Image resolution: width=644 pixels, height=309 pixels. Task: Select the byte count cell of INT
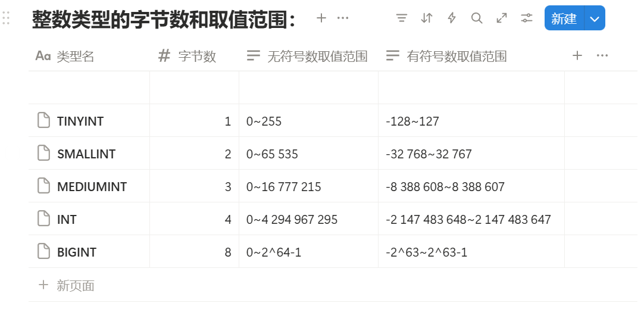click(x=194, y=219)
